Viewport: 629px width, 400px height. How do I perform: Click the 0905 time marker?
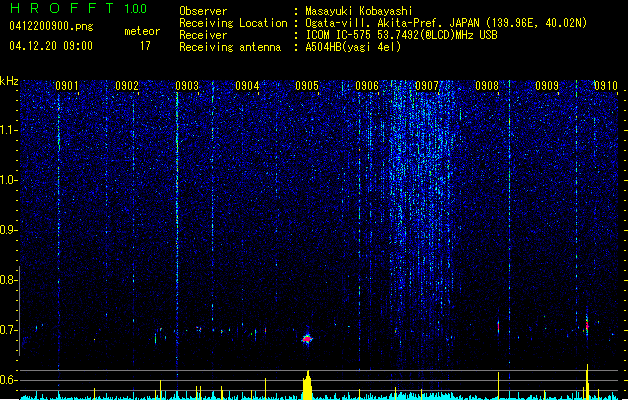[307, 86]
